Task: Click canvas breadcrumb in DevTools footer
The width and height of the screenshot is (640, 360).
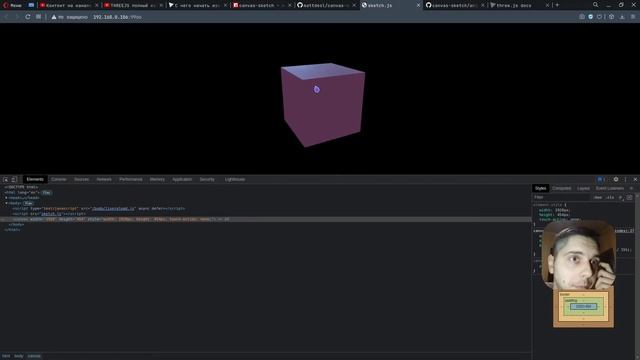Action: 34,356
